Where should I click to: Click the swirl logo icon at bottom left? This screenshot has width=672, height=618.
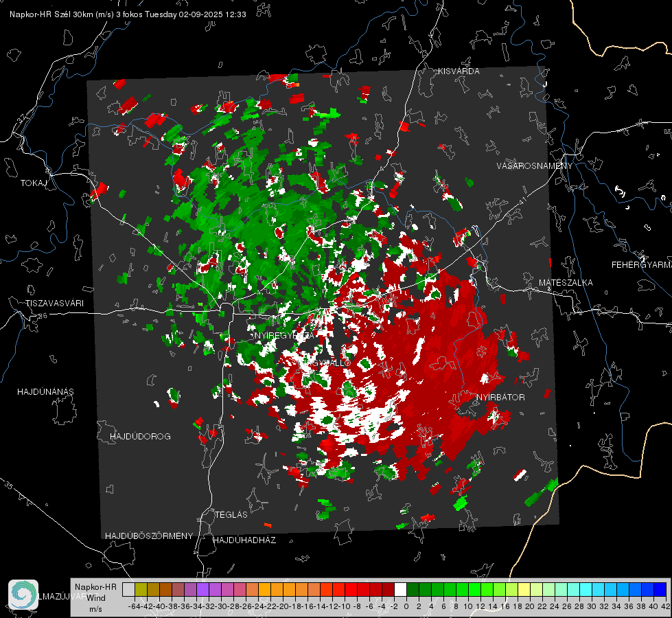(23, 595)
